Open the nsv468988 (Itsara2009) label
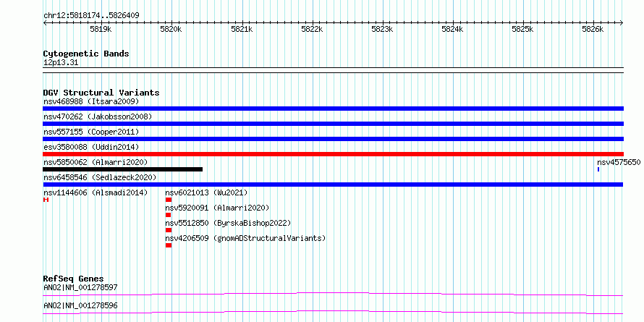 pos(91,101)
